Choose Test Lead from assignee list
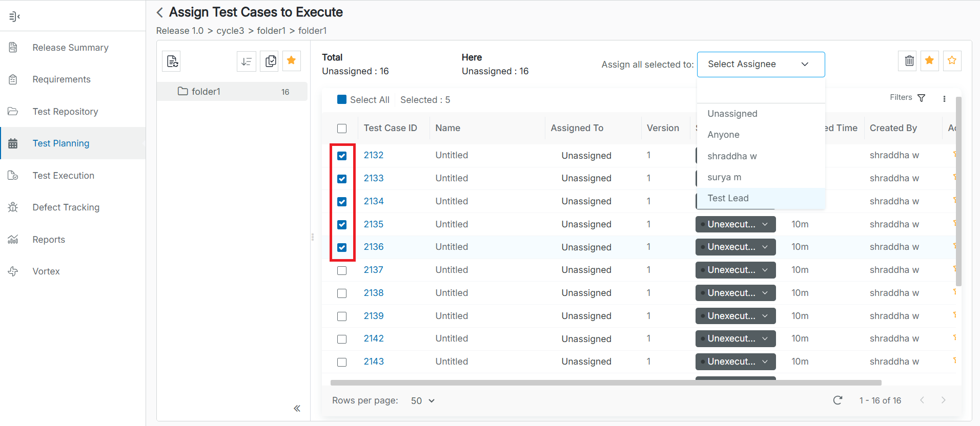The height and width of the screenshot is (426, 980). pos(728,198)
